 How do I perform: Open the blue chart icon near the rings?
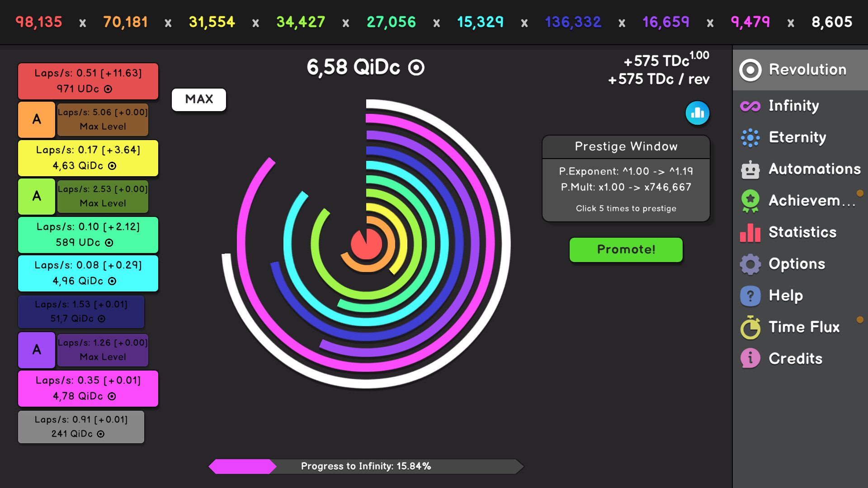point(698,113)
